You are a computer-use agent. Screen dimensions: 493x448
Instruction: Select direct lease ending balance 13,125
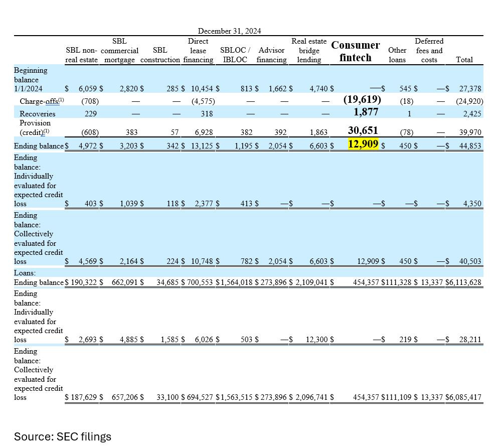(202, 146)
